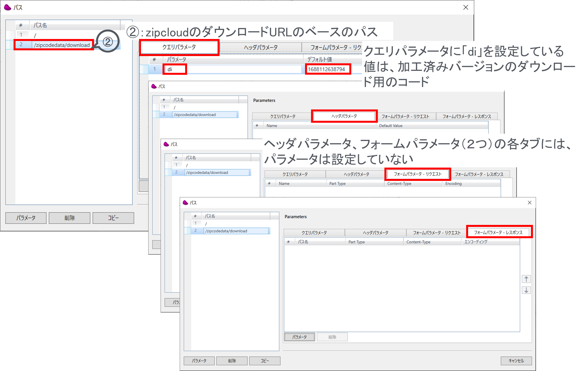Click the パラメータ column header in the backmost window
Screen dimensions: 588x371
point(233,59)
